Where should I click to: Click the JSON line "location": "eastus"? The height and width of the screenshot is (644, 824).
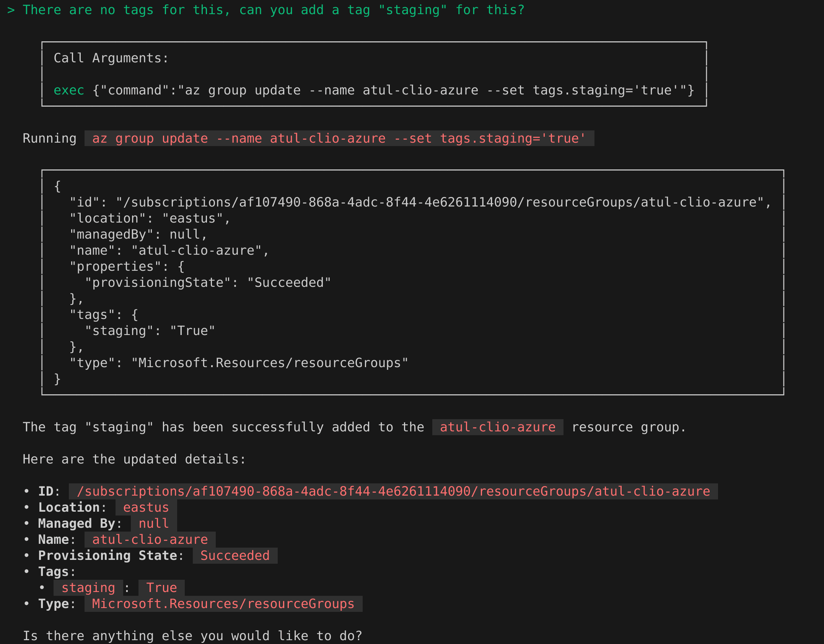(150, 218)
